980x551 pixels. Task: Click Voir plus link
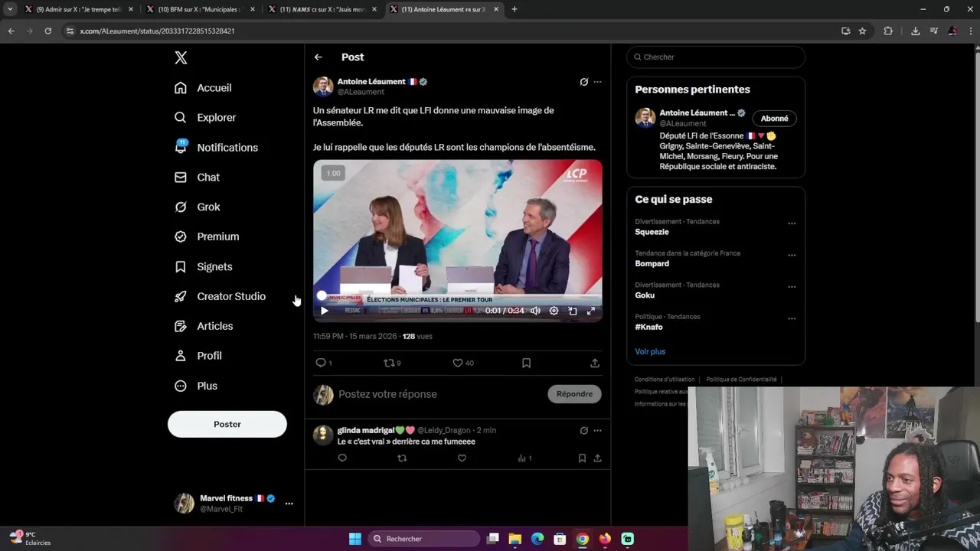pyautogui.click(x=650, y=352)
